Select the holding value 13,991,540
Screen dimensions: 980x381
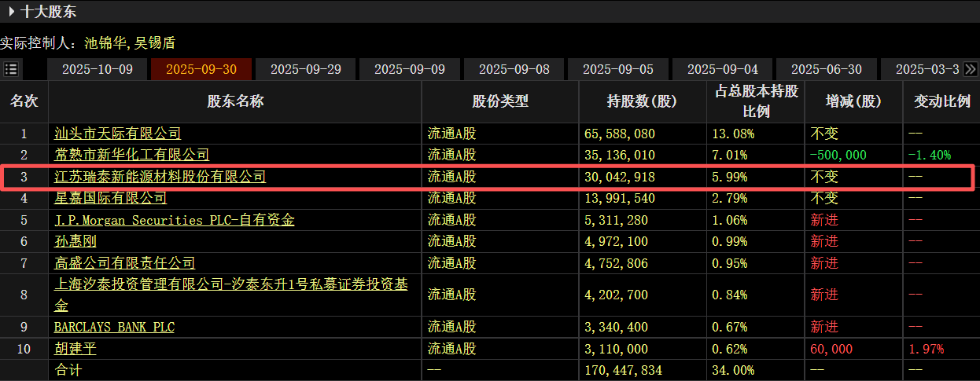point(620,198)
